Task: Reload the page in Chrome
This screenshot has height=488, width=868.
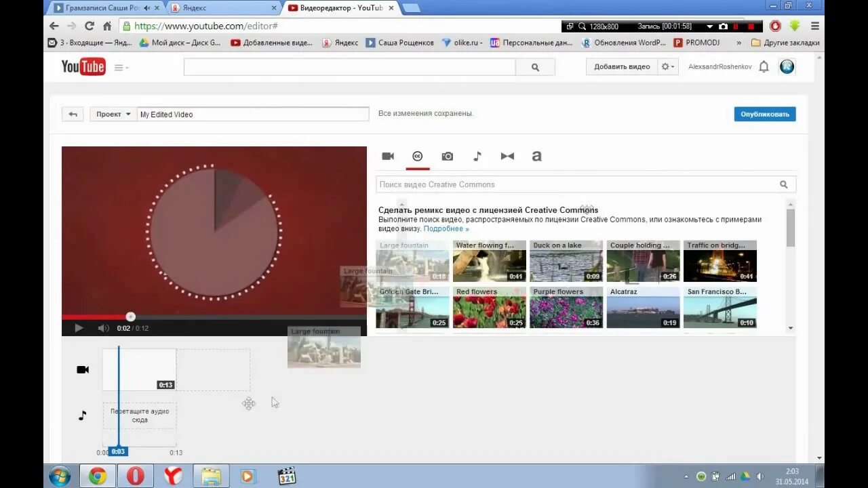Action: [x=89, y=26]
